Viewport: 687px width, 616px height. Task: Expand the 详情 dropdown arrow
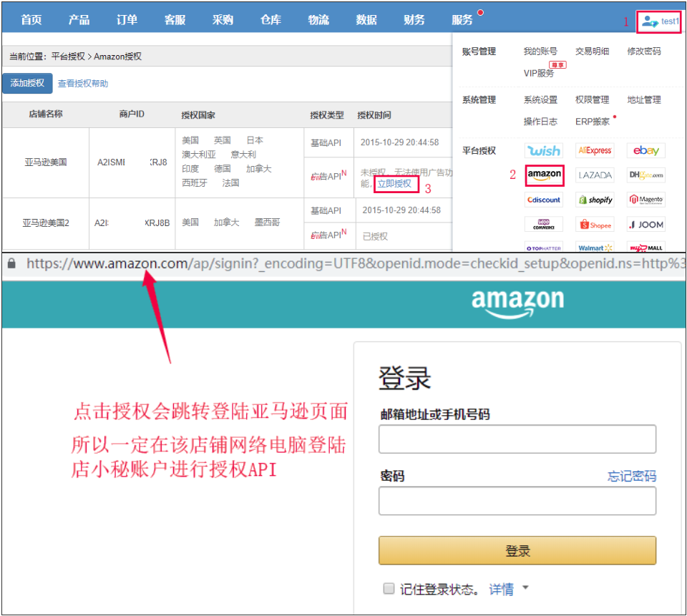point(525,587)
